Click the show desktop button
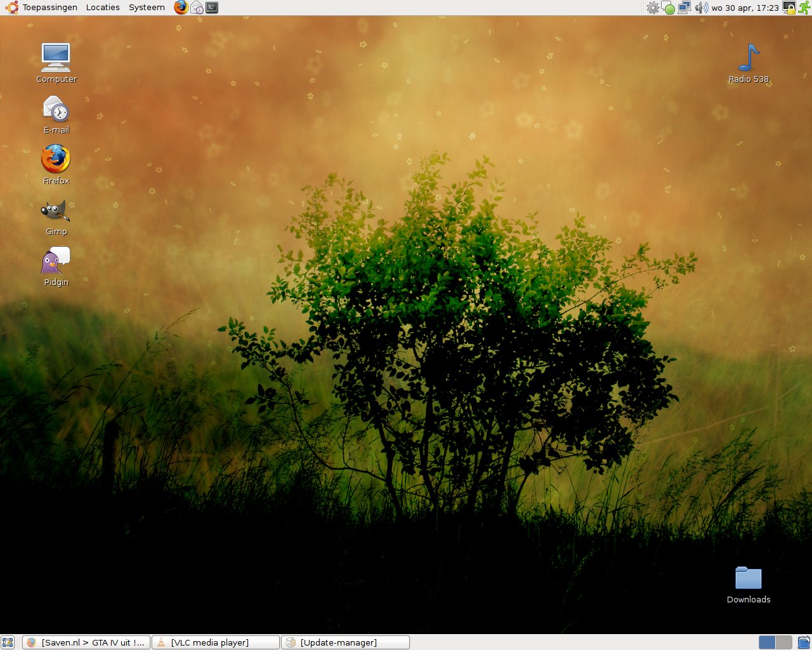The height and width of the screenshot is (650, 812). 8,642
